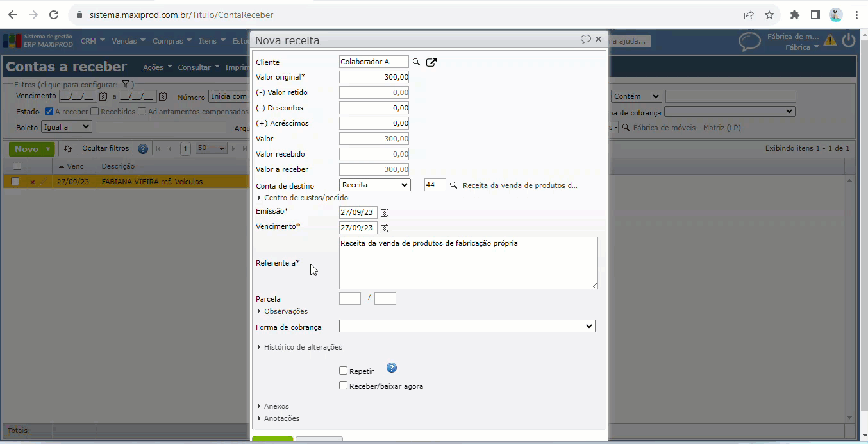The image size is (868, 444).
Task: Check Adiantamentos compensados filter
Action: click(142, 112)
